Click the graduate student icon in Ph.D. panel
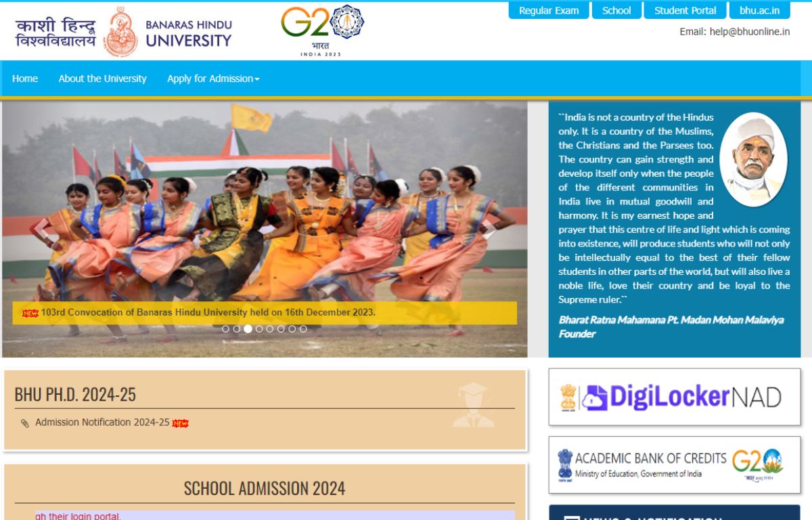812x520 pixels. [x=473, y=405]
